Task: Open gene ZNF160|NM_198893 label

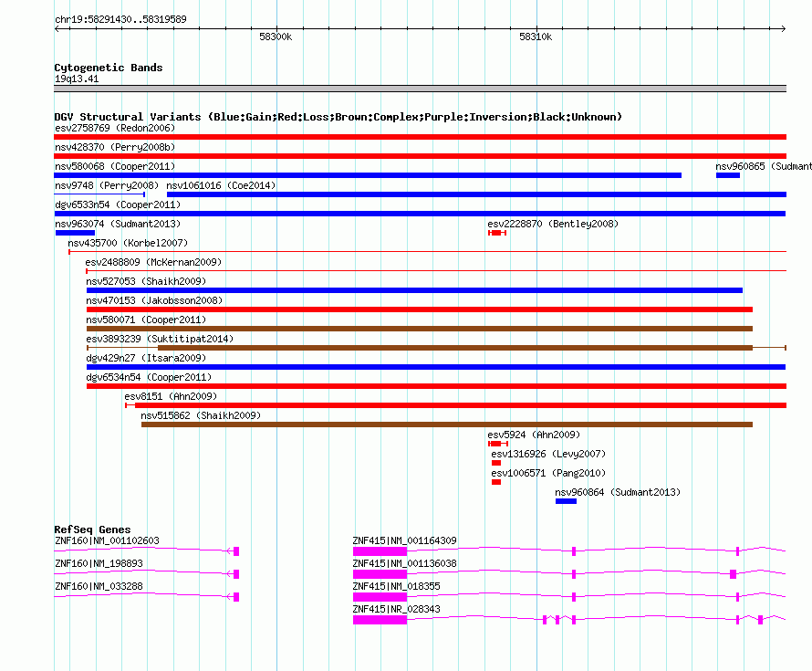Action: 99,563
